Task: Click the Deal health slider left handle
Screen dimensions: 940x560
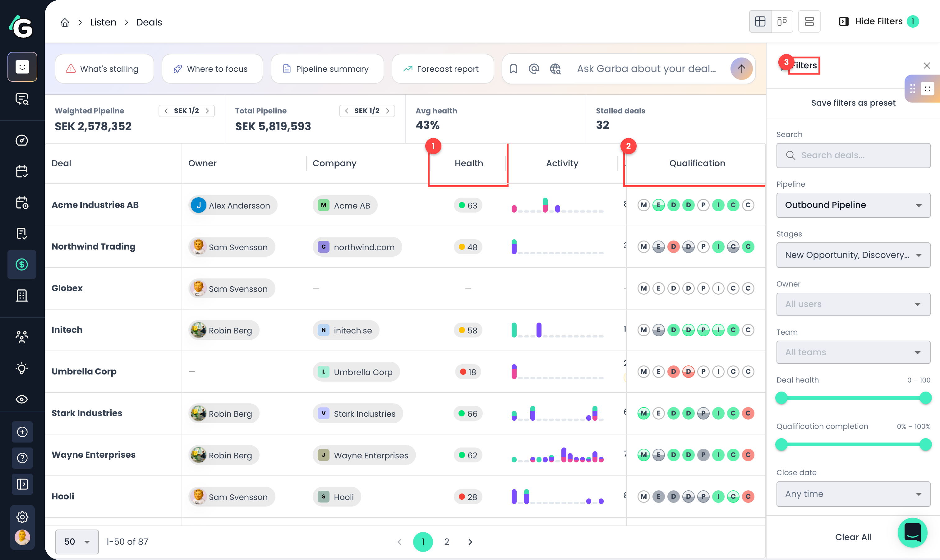Action: point(781,398)
